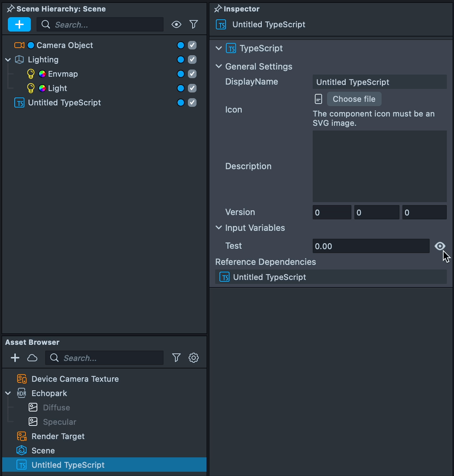
Task: Open the Scene Hierarchy filter funnel
Action: point(193,25)
